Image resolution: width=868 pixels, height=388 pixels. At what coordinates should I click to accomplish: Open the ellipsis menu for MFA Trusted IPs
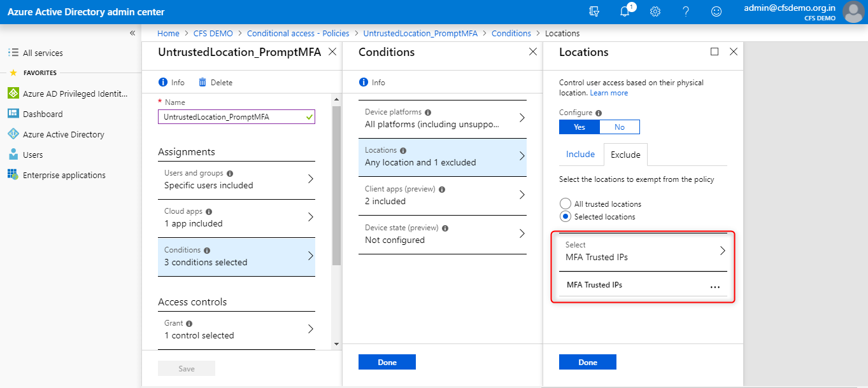(x=715, y=286)
